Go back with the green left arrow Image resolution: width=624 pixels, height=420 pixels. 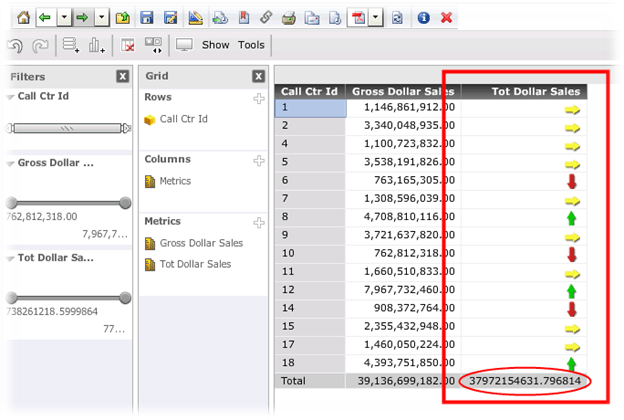pyautogui.click(x=45, y=18)
